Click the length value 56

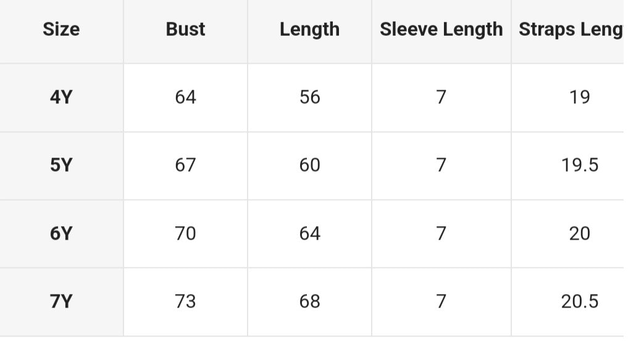(309, 97)
